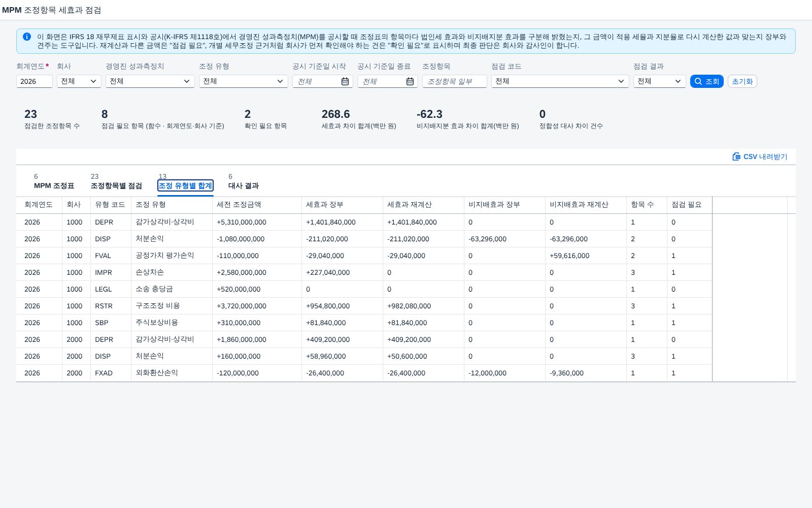The height and width of the screenshot is (508, 812).
Task: Click the 268.6 세효과 차이 합계 KPI
Action: click(358, 119)
